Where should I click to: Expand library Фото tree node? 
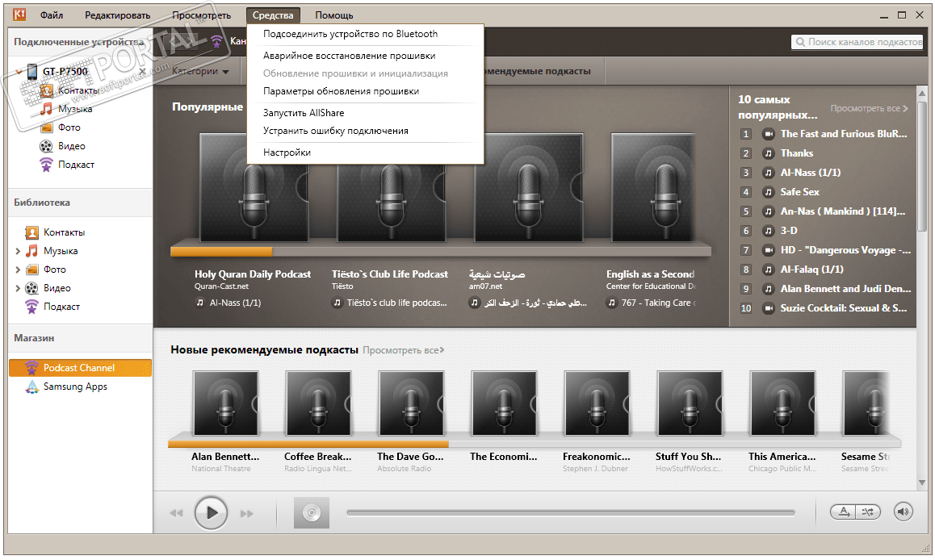click(18, 270)
